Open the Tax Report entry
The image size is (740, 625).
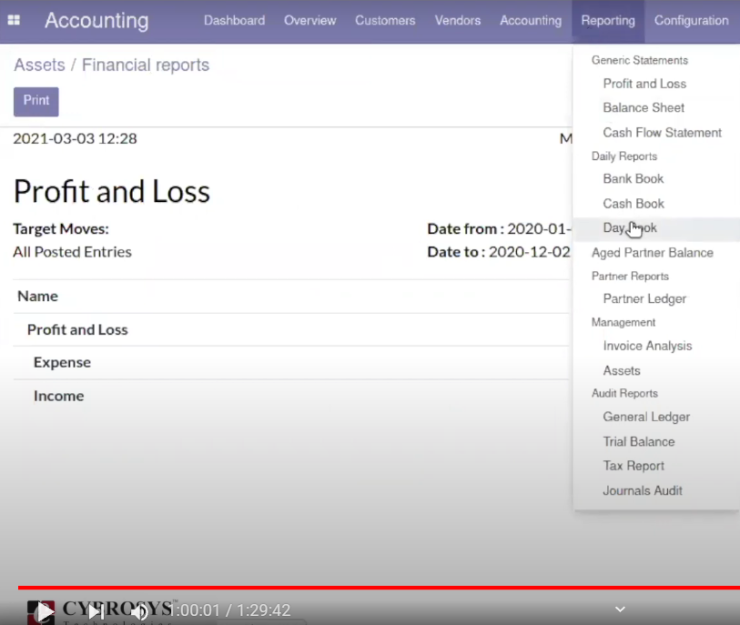[x=633, y=466]
